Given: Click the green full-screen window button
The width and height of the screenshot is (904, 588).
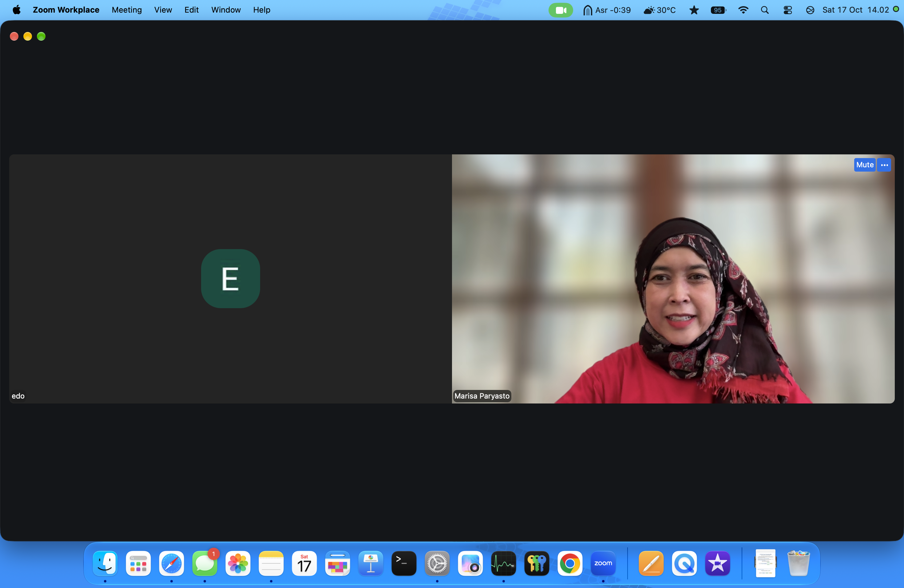Looking at the screenshot, I should coord(41,36).
